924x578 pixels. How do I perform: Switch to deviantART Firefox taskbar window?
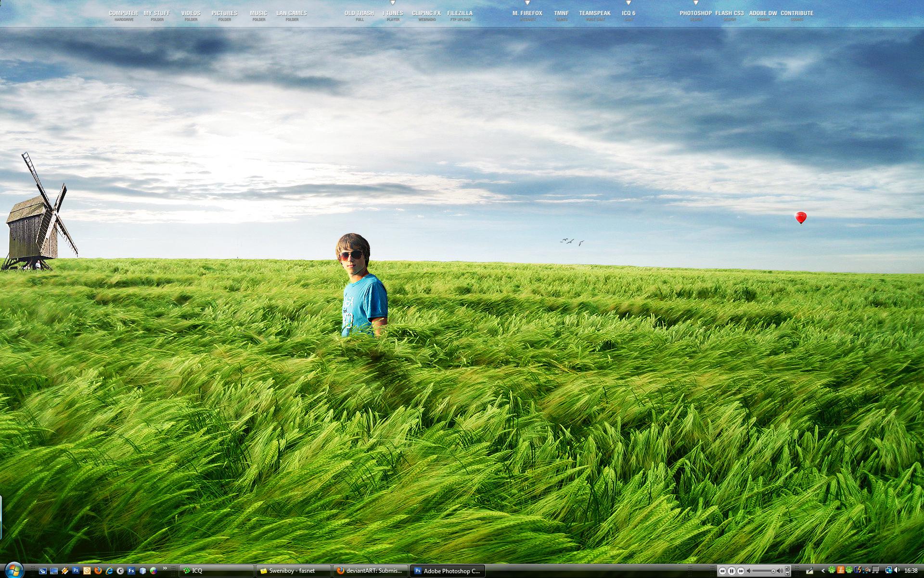pyautogui.click(x=371, y=571)
